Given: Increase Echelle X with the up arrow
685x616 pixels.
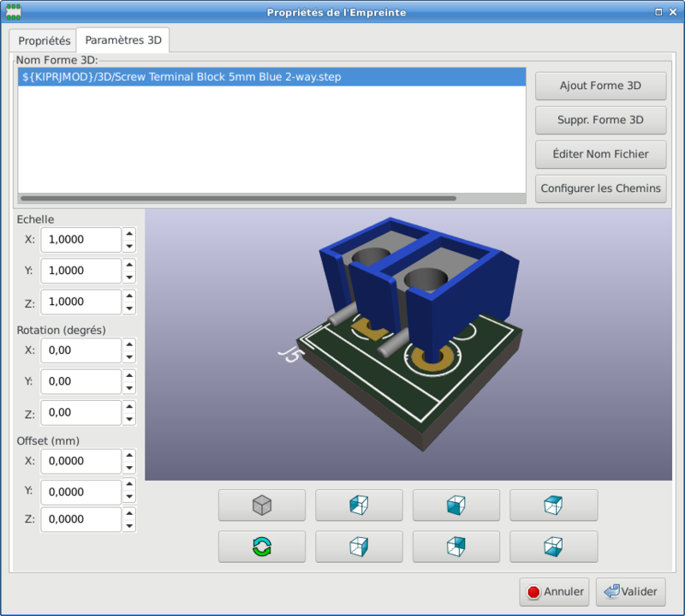Looking at the screenshot, I should pos(129,233).
